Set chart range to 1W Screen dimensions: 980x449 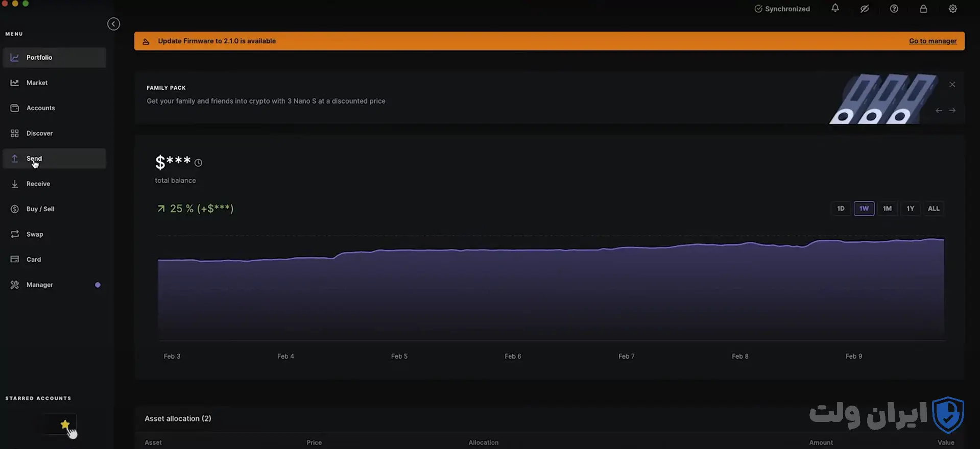pyautogui.click(x=864, y=208)
